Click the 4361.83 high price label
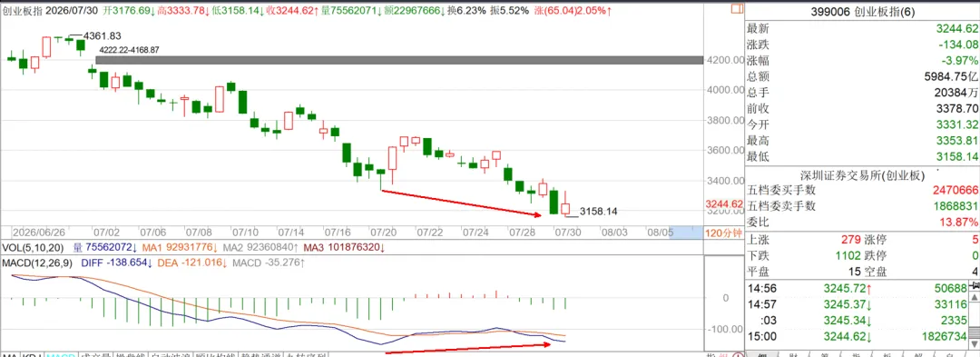The height and width of the screenshot is (357, 980). coord(102,37)
